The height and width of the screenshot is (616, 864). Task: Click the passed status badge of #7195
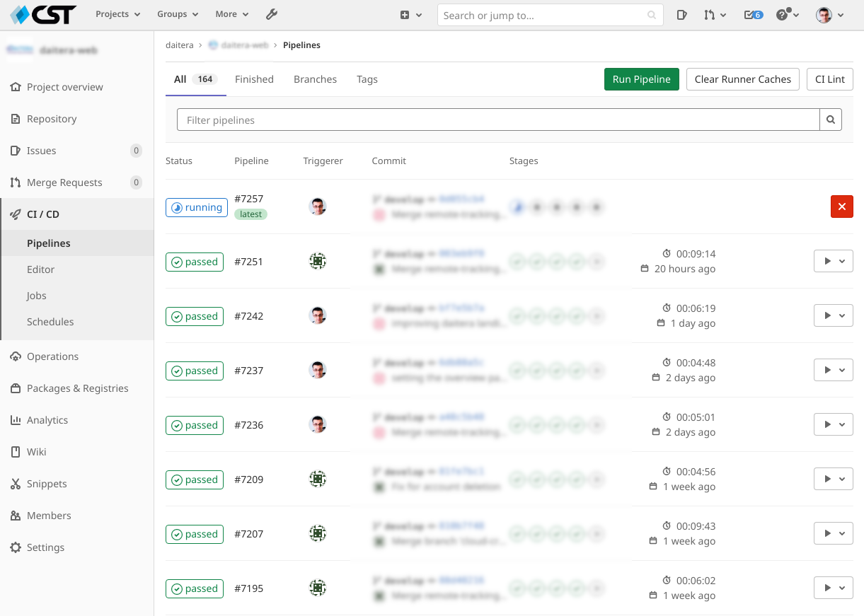pyautogui.click(x=195, y=588)
